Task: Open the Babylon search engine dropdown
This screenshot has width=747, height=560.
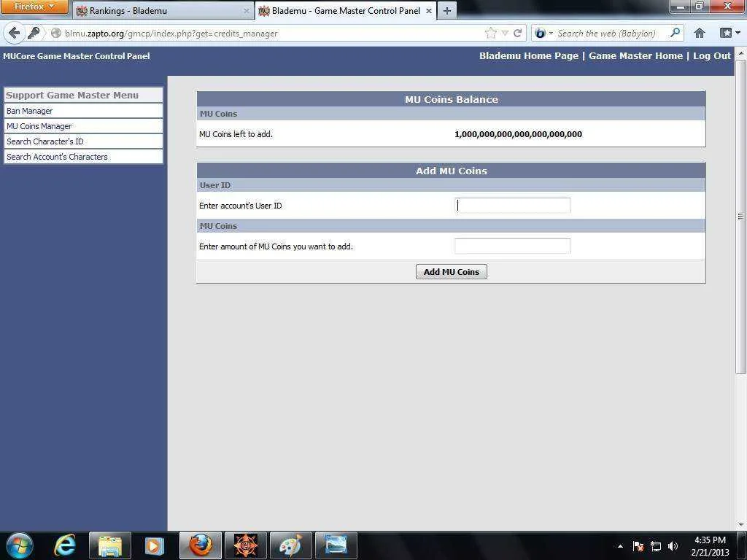Action: tap(543, 33)
